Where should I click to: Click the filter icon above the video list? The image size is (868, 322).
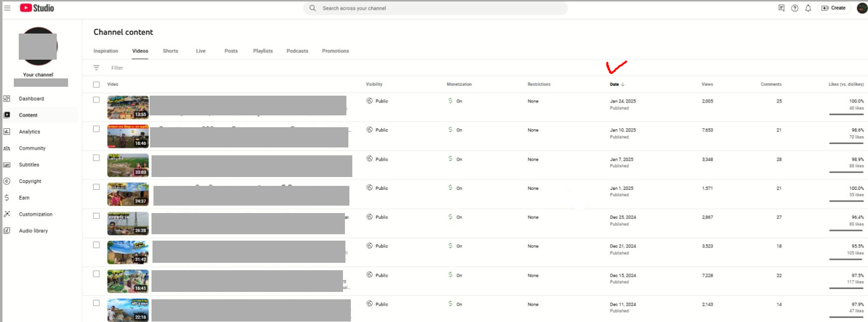click(96, 68)
